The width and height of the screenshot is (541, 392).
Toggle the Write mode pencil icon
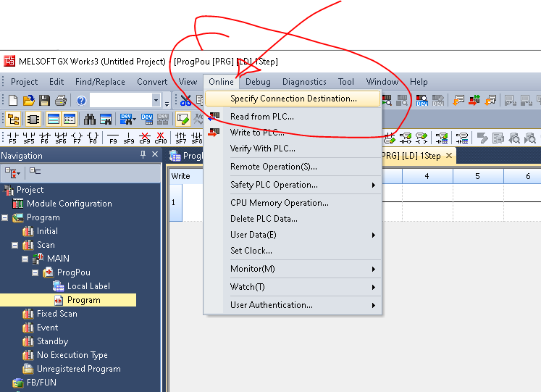click(x=183, y=120)
